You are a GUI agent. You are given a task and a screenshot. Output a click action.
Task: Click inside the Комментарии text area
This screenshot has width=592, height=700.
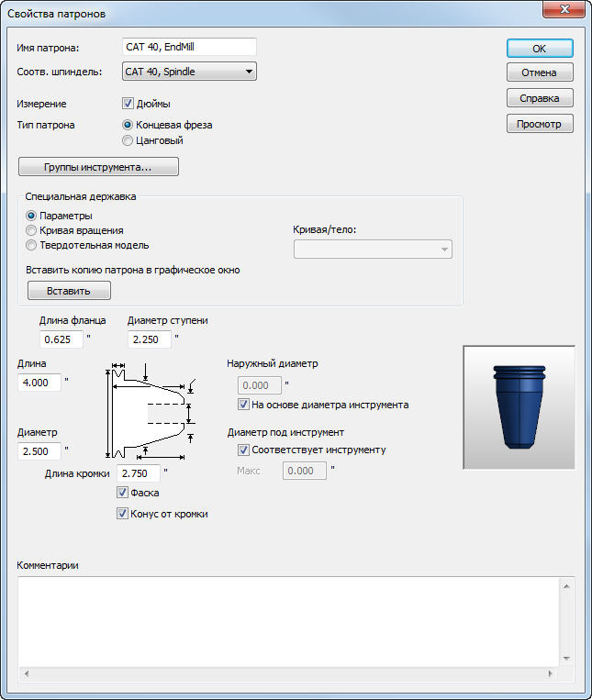pos(289,621)
